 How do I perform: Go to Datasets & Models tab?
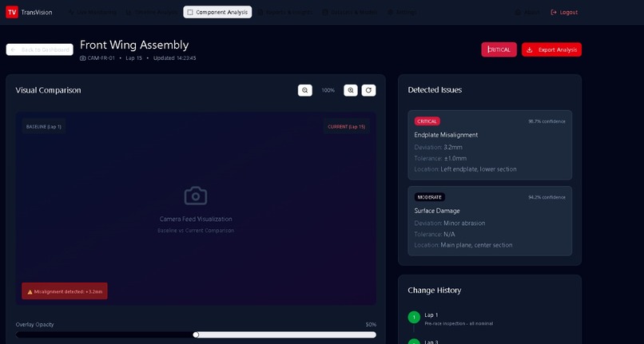click(349, 12)
